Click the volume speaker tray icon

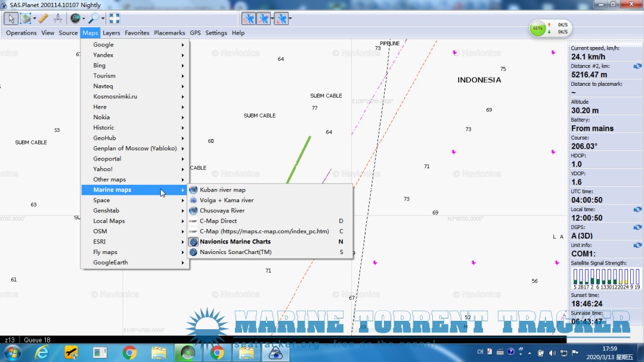552,353
